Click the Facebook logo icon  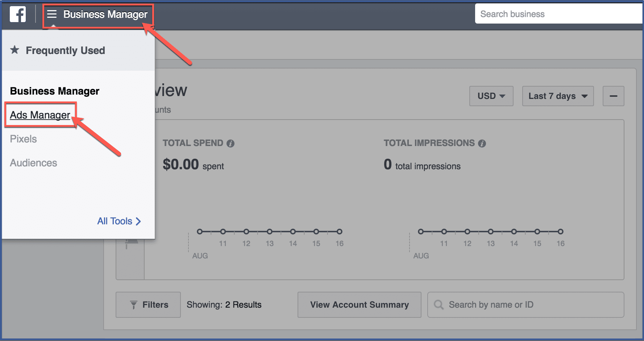pyautogui.click(x=18, y=14)
